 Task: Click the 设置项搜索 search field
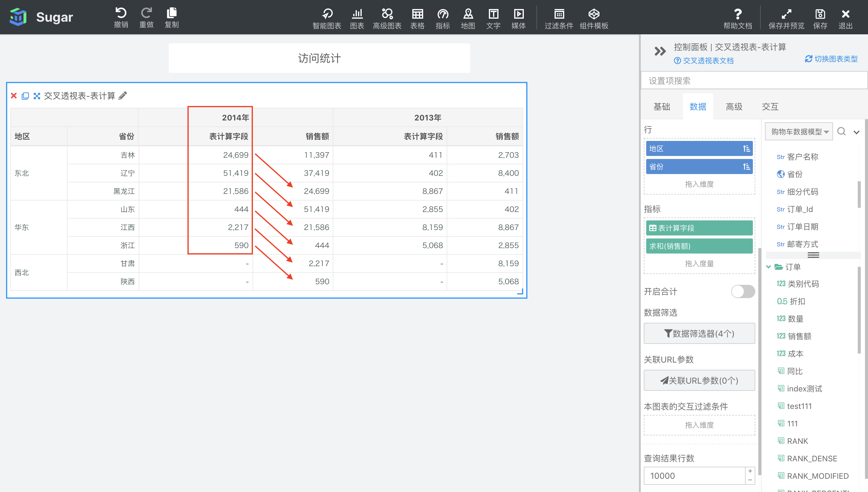pyautogui.click(x=754, y=80)
